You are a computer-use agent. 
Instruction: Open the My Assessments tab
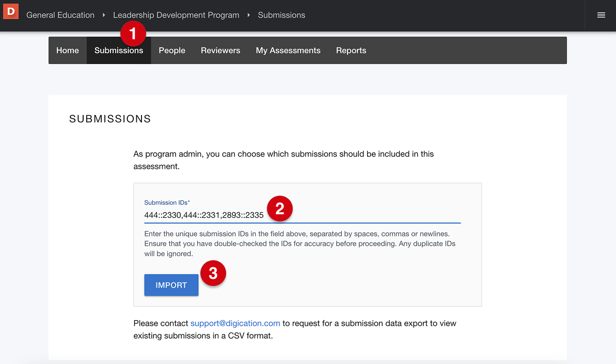tap(288, 51)
